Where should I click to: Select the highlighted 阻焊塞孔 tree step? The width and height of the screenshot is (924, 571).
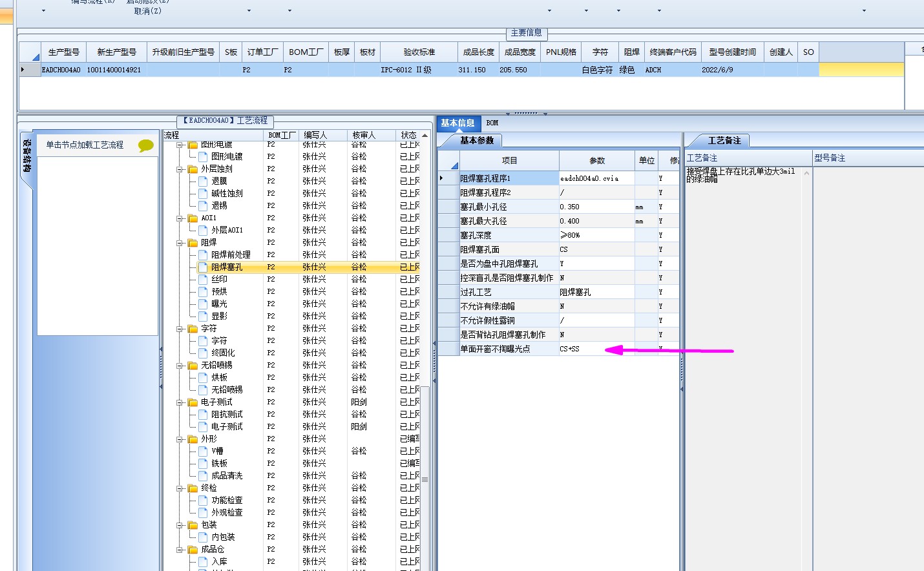click(x=227, y=267)
